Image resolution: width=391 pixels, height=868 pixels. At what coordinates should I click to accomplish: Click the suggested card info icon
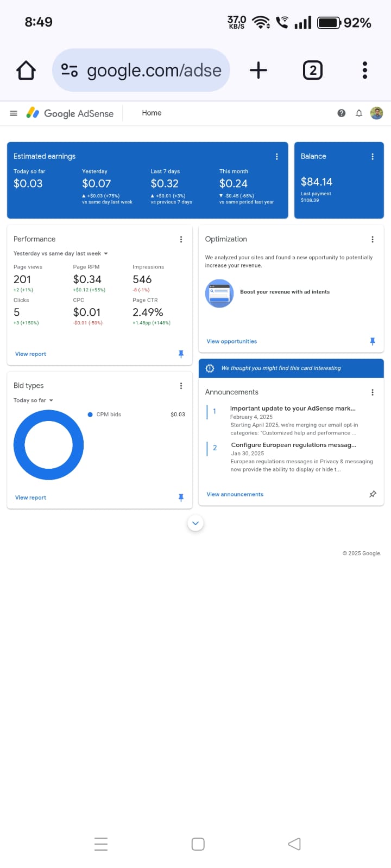point(210,368)
